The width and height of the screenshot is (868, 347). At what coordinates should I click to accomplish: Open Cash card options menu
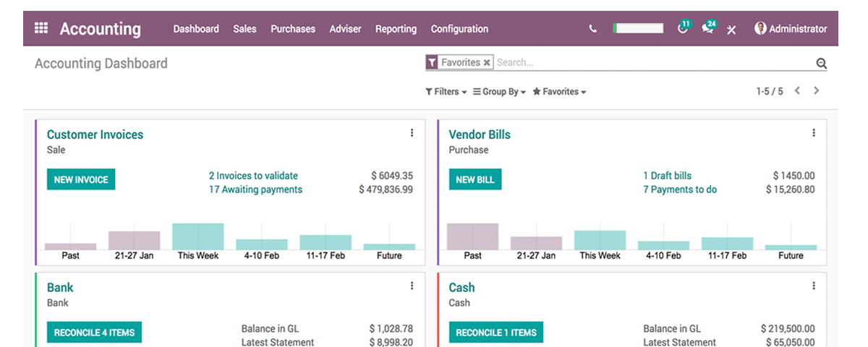pyautogui.click(x=813, y=286)
